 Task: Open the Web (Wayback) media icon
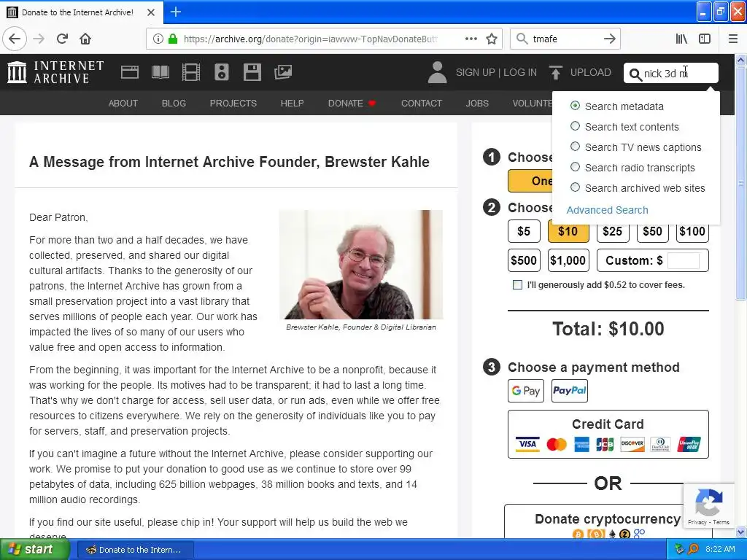point(130,72)
